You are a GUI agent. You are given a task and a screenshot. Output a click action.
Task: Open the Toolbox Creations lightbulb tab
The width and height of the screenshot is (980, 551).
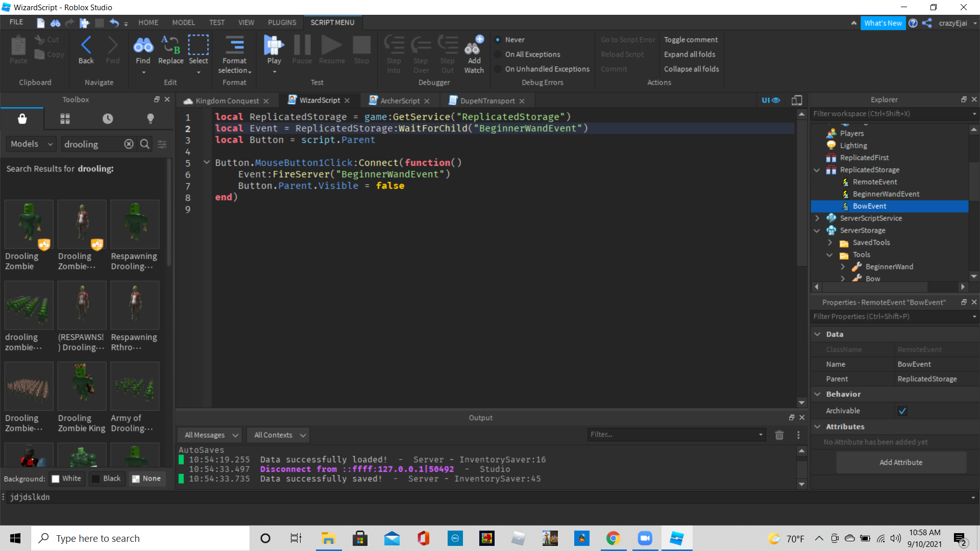150,119
